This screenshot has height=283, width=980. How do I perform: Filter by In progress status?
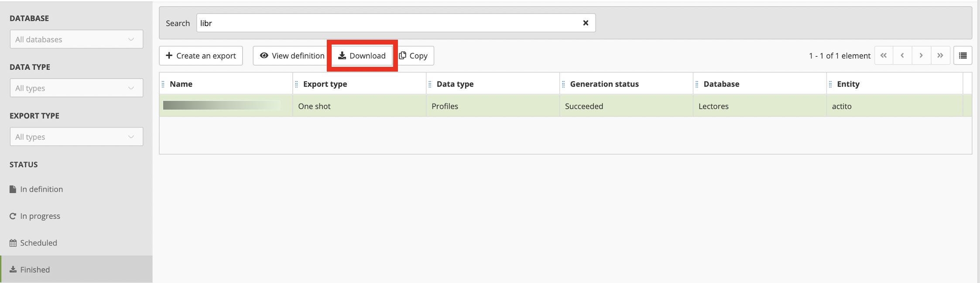tap(40, 216)
